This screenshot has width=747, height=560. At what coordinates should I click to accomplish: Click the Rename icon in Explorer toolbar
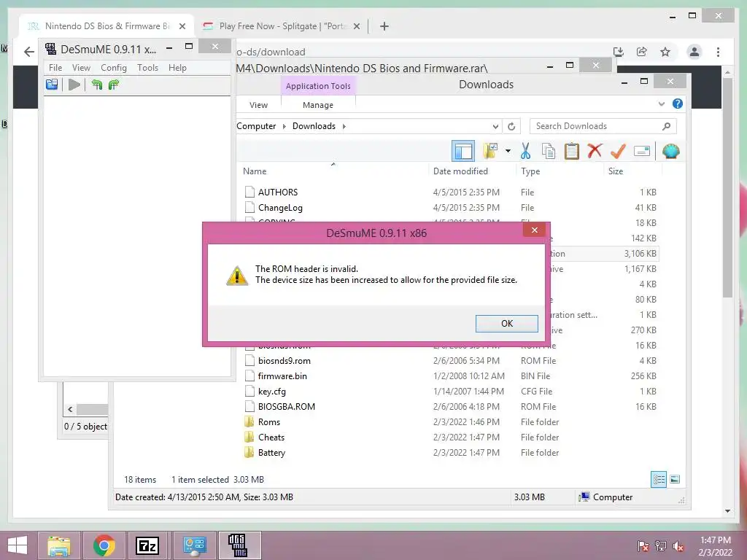click(x=642, y=152)
